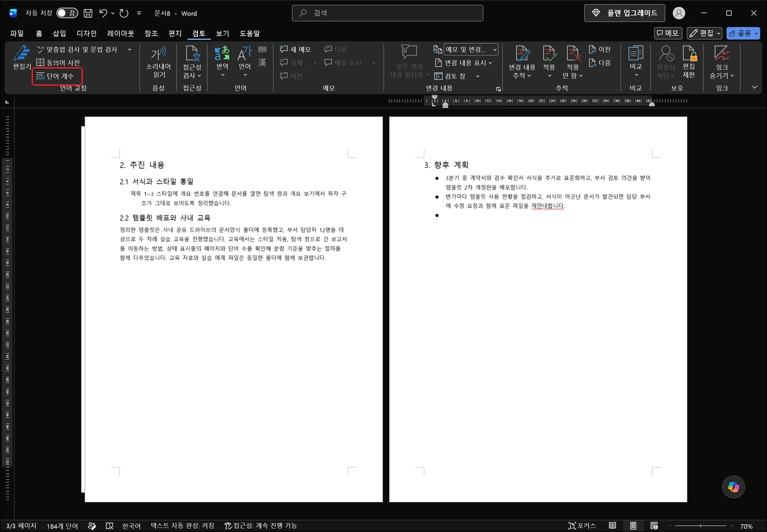Switch to the 레이아웃 tab
This screenshot has width=767, height=532.
click(x=121, y=33)
